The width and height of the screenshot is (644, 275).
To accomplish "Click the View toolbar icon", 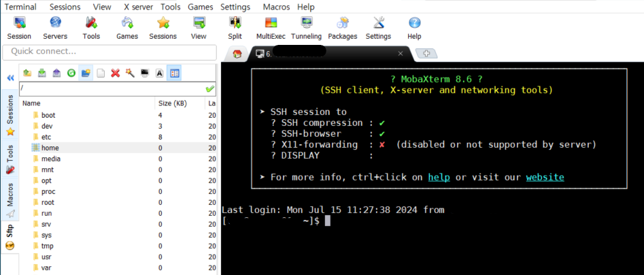I will (199, 28).
